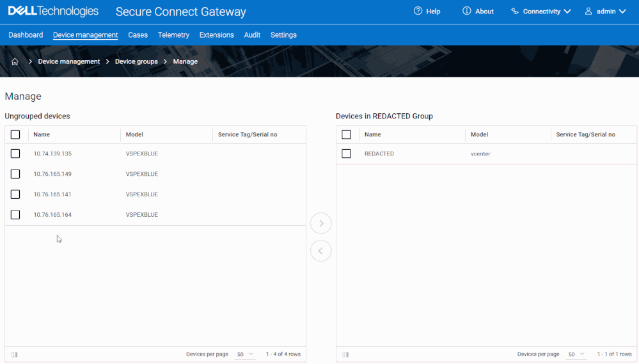Open column chooser under Ungrouped devices table
The height and width of the screenshot is (364, 639).
[15, 354]
